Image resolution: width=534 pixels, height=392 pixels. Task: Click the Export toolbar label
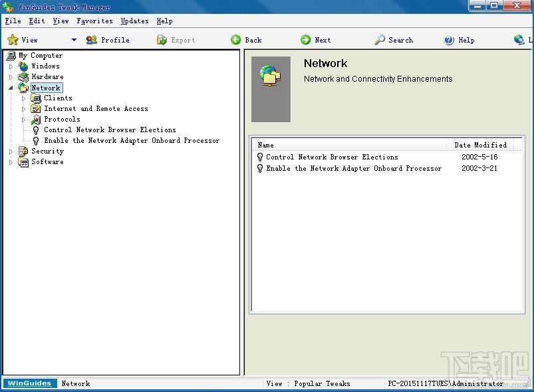click(184, 40)
